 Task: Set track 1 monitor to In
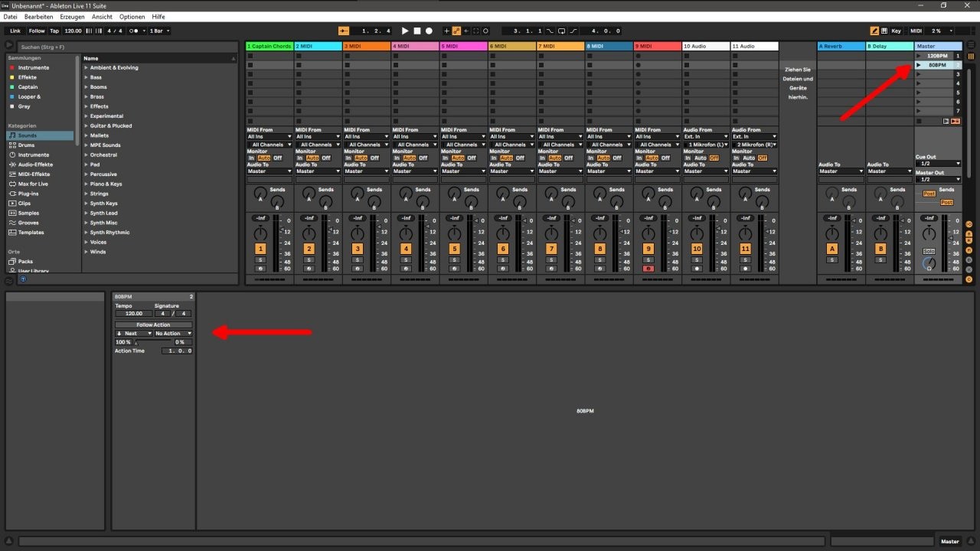251,158
